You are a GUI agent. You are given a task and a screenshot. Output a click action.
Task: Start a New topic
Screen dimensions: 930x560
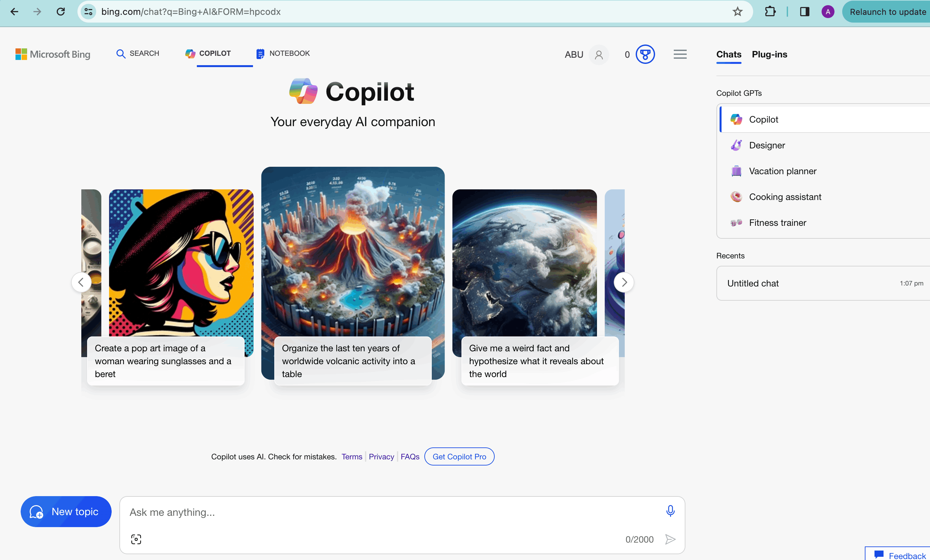tap(66, 511)
